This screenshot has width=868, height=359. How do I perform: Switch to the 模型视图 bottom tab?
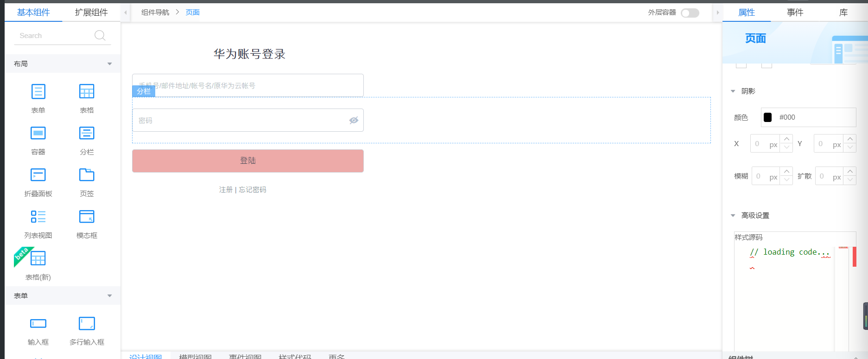coord(195,356)
